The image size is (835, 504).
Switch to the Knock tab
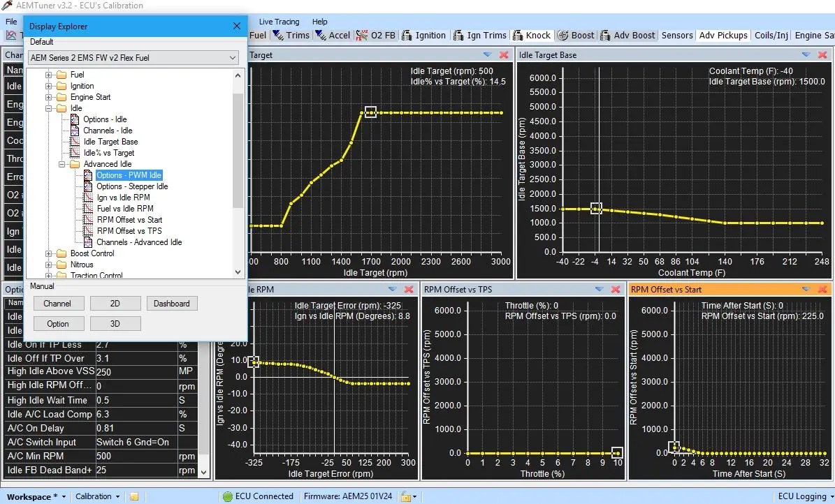tap(532, 35)
